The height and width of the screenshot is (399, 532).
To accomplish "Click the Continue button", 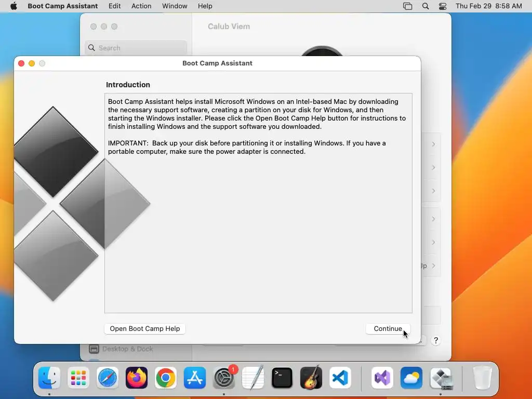I will 388,328.
